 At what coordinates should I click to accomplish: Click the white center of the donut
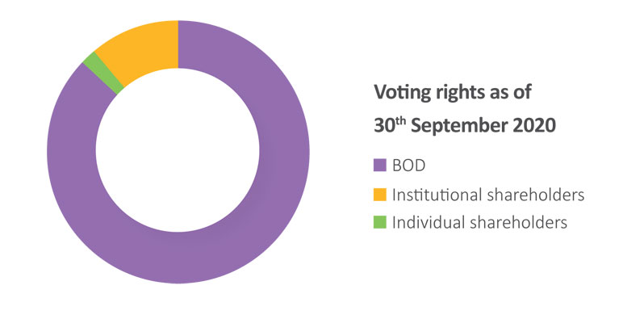pyautogui.click(x=178, y=150)
